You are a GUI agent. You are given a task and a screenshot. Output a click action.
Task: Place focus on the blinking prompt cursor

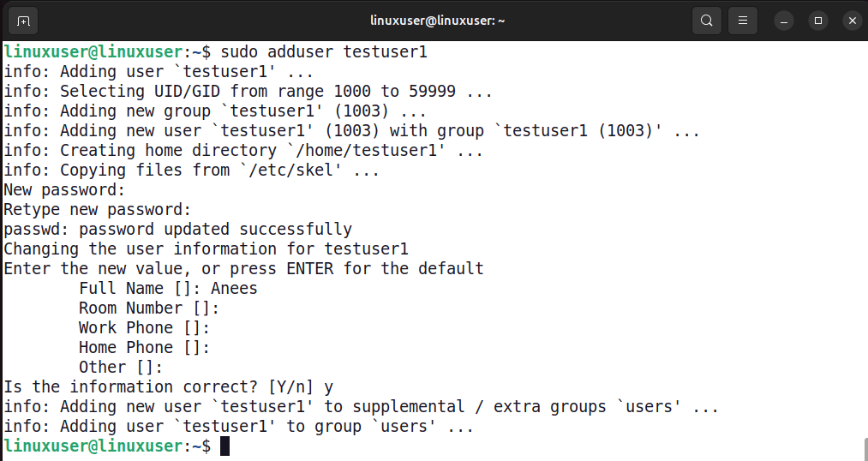pyautogui.click(x=224, y=446)
